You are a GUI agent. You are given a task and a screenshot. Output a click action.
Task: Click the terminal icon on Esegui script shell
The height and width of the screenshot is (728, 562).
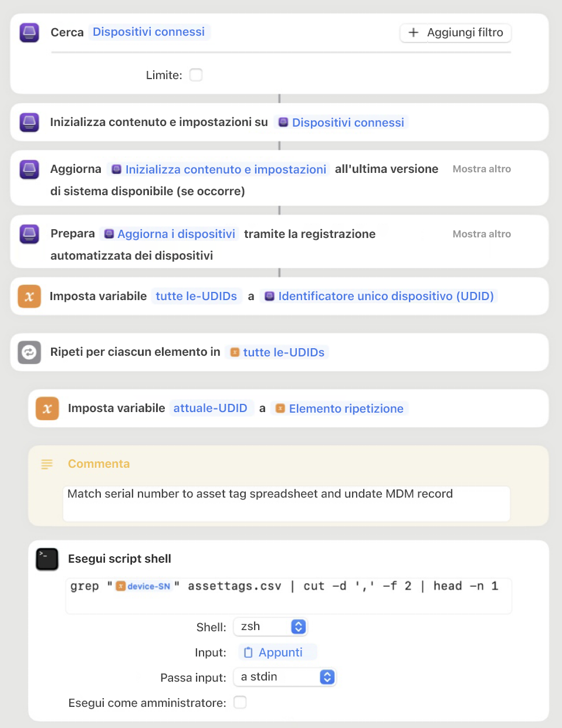pos(47,559)
